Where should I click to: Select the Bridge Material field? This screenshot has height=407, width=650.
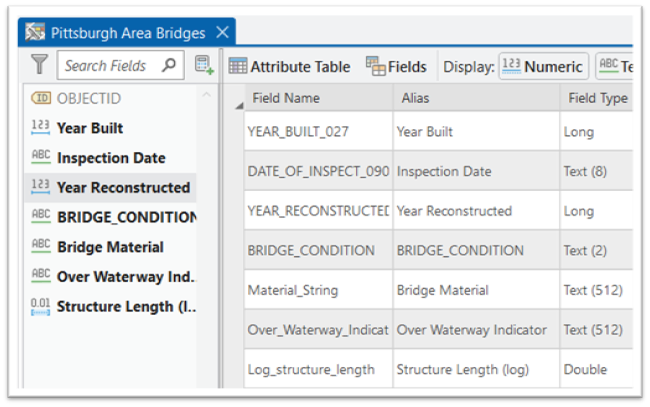pos(110,247)
